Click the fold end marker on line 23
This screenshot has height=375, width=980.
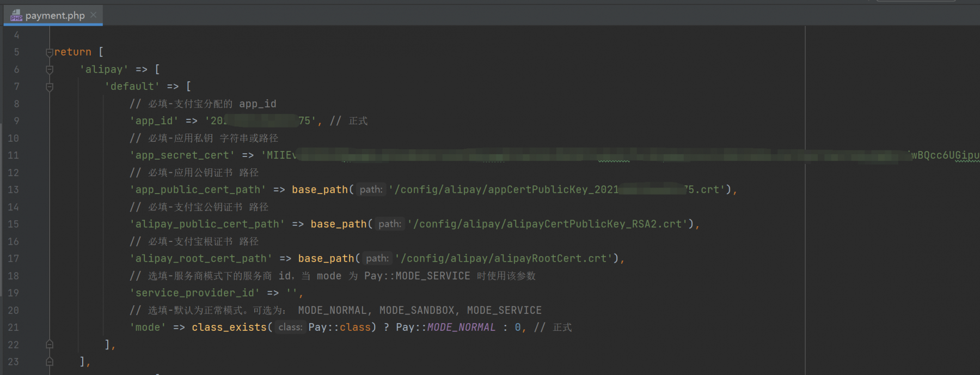50,361
